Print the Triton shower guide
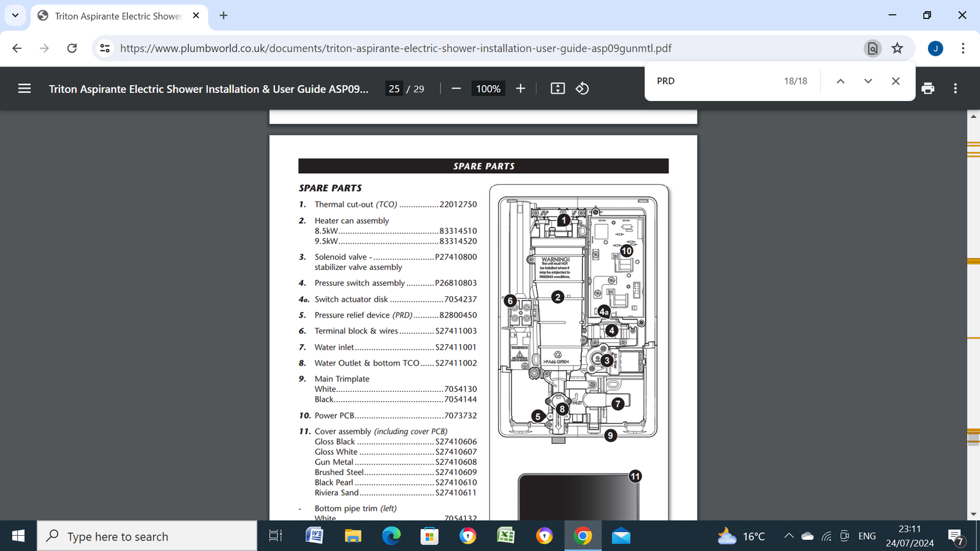 (928, 88)
